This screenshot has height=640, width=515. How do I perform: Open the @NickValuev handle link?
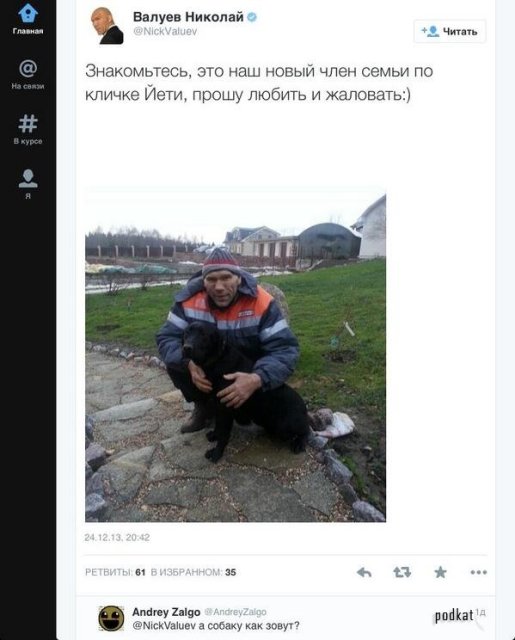click(x=165, y=31)
